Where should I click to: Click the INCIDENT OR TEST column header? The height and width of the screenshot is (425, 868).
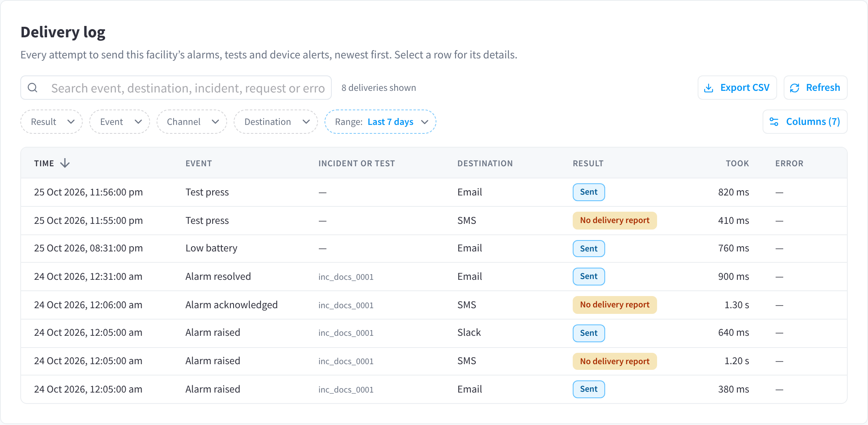click(x=357, y=163)
